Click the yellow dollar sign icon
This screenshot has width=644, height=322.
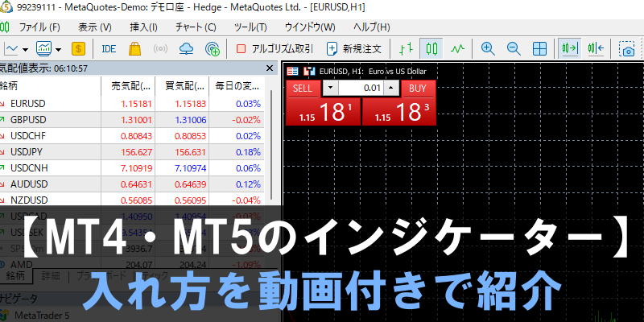tap(78, 49)
